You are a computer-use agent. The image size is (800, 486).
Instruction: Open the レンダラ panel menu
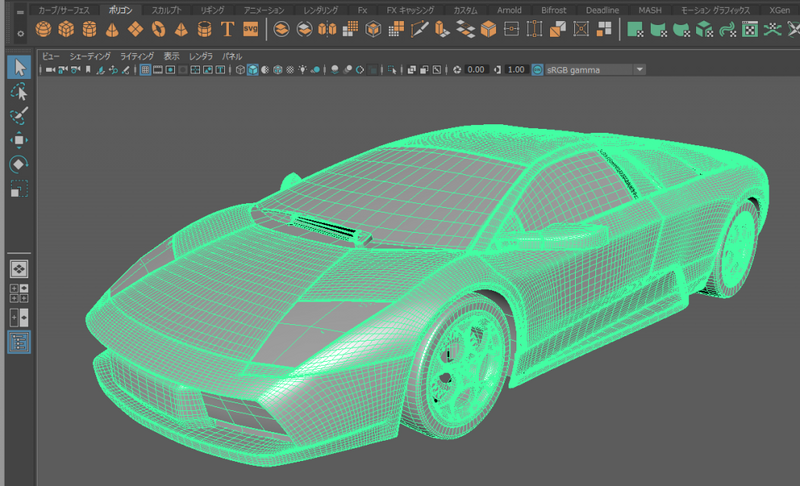(x=201, y=56)
